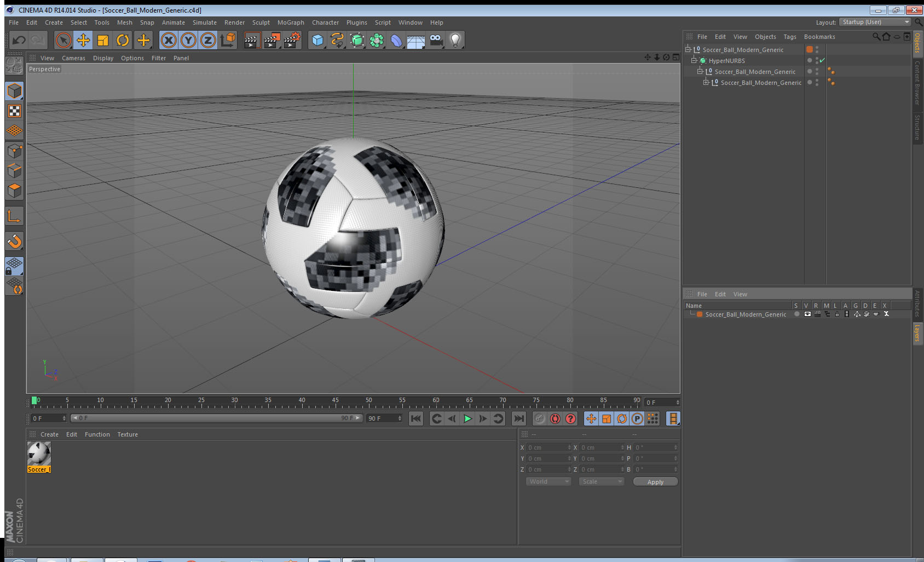
Task: Select the Live Selection tool
Action: (63, 40)
